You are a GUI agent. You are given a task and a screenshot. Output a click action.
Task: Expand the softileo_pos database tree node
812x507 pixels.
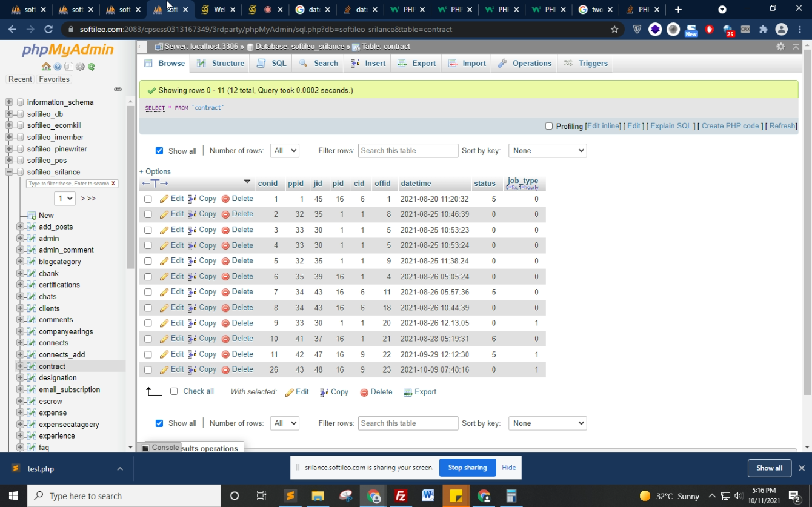pos(9,161)
